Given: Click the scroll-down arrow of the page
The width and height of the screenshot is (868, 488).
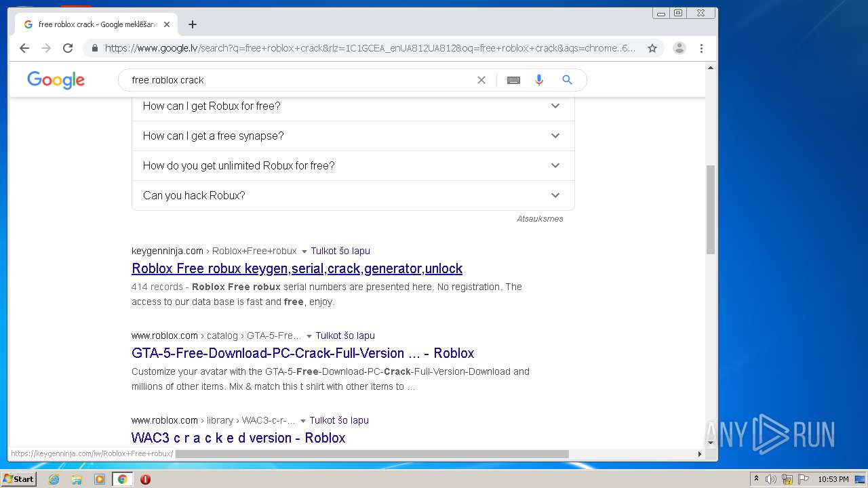Looking at the screenshot, I should (x=711, y=443).
